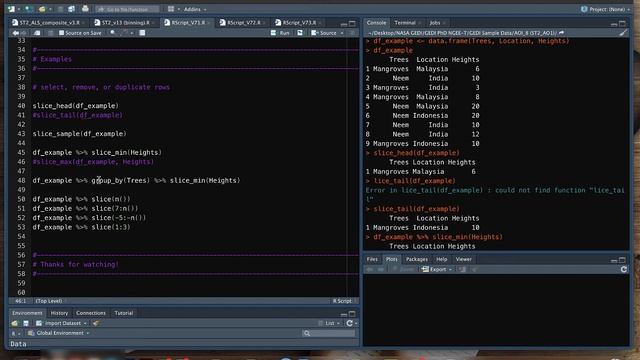640x360 pixels.
Task: Click the New Project icon in main toolbar
Action: coord(28,9)
